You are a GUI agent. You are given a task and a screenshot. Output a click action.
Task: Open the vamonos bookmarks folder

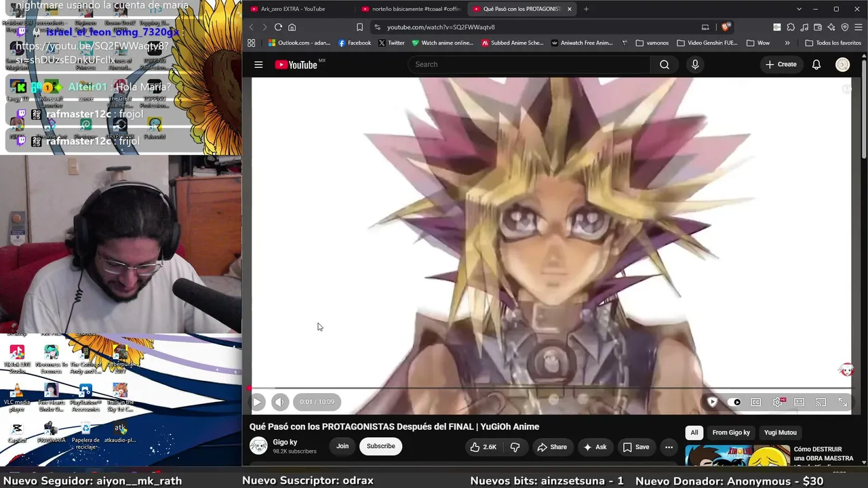pyautogui.click(x=652, y=43)
